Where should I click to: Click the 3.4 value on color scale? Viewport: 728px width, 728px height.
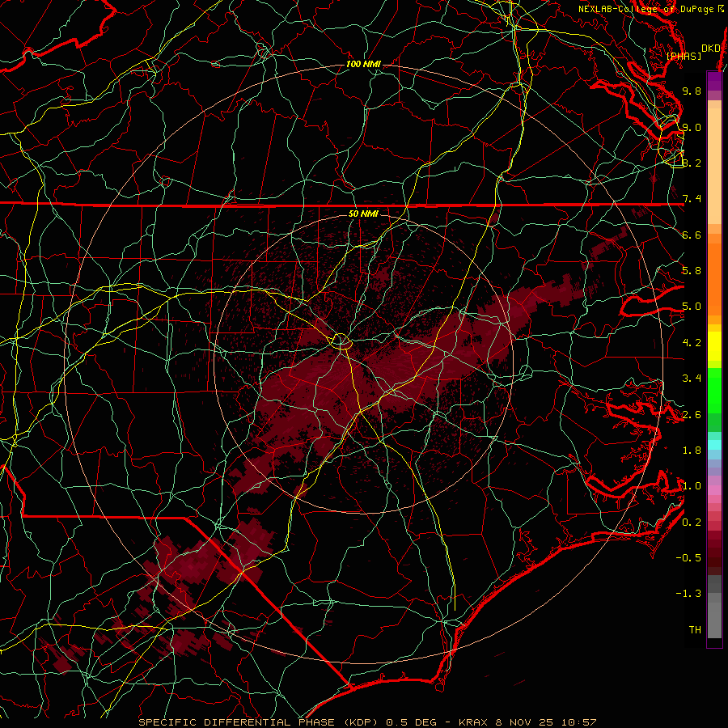tap(692, 379)
